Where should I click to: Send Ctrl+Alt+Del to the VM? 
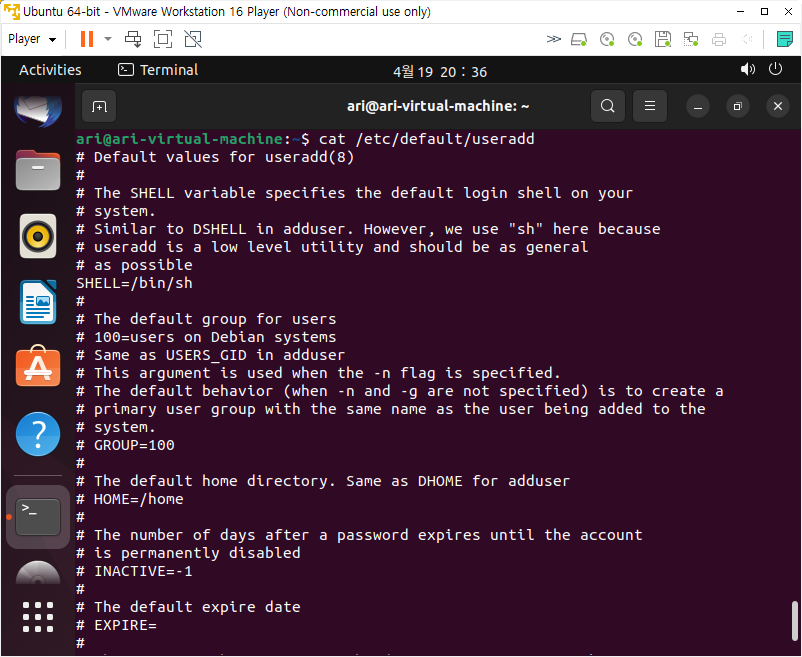click(133, 39)
